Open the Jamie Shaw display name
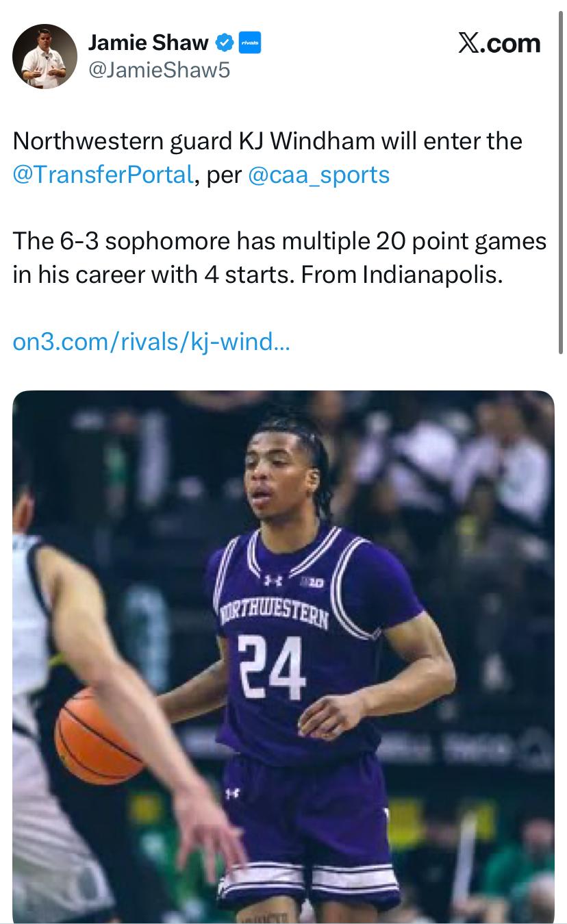This screenshot has width=567, height=924. (x=148, y=42)
